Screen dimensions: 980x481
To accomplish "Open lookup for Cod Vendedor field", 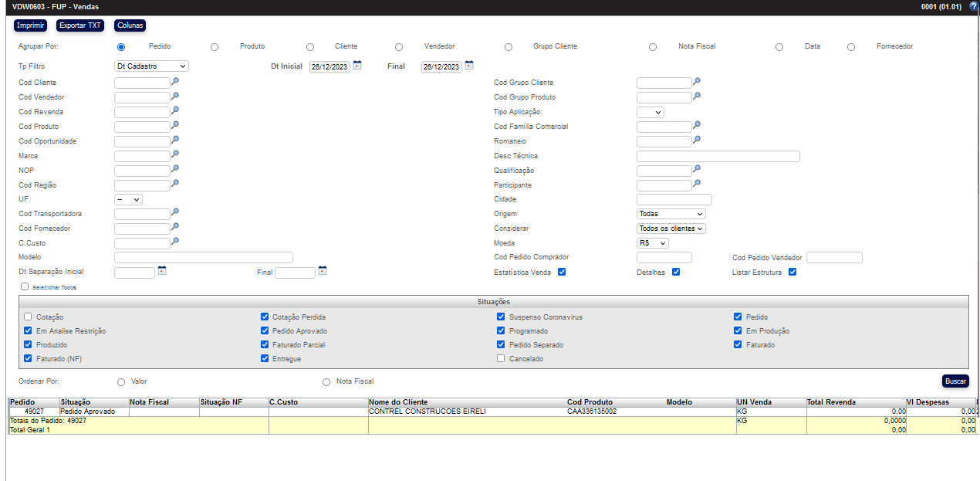I will (175, 96).
